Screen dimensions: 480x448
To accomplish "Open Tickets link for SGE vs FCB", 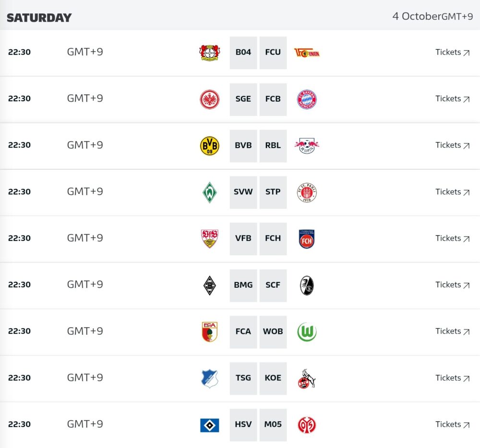I will (x=453, y=99).
